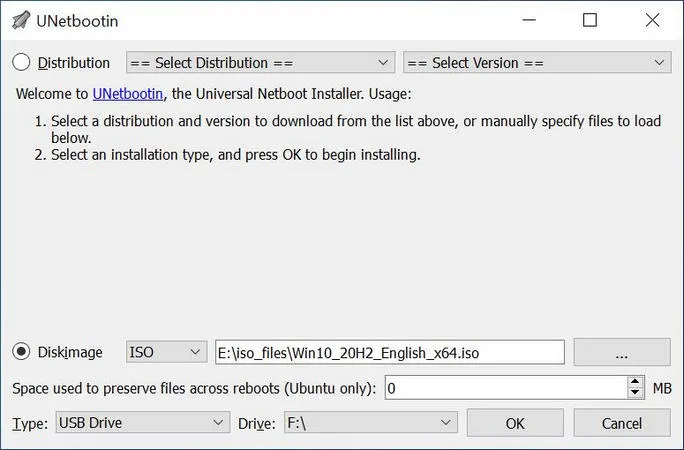Expand the ISO image type dropdown
This screenshot has width=684, height=450.
tap(166, 352)
